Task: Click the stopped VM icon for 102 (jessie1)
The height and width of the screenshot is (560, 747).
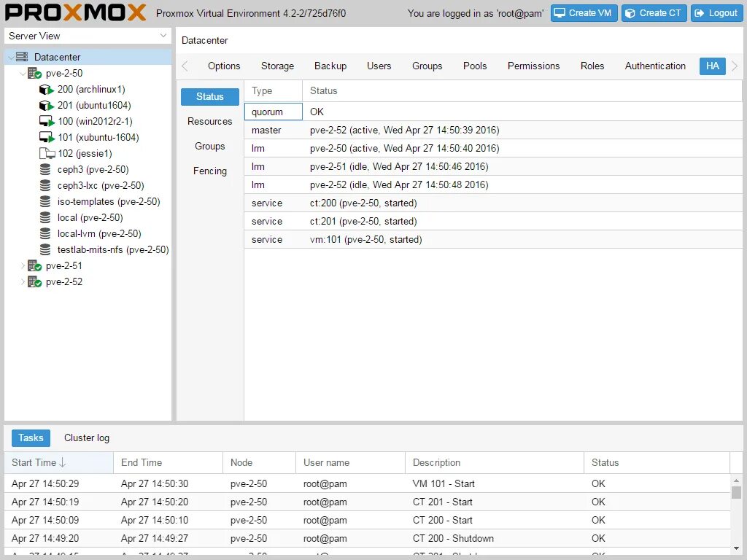Action: click(x=47, y=153)
